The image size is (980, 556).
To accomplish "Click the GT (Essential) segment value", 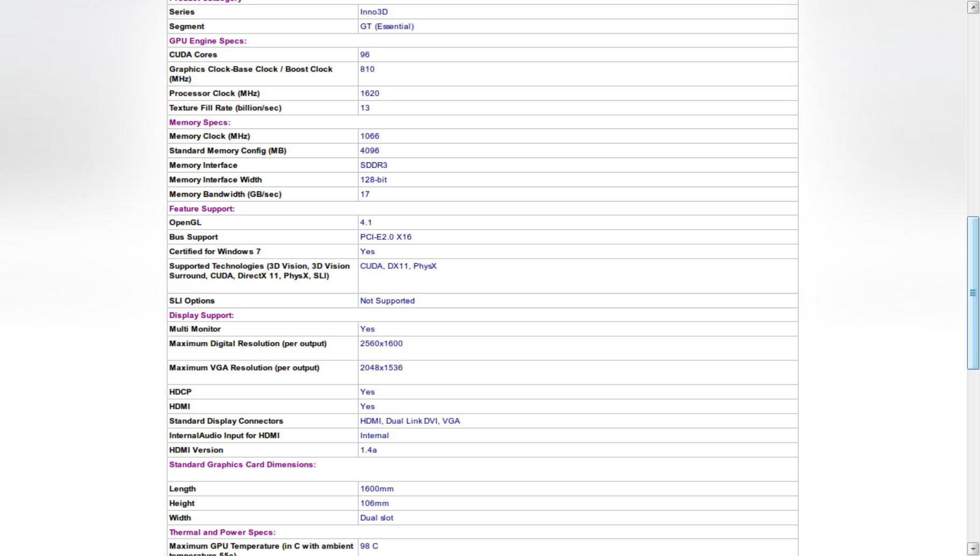I will 387,26.
